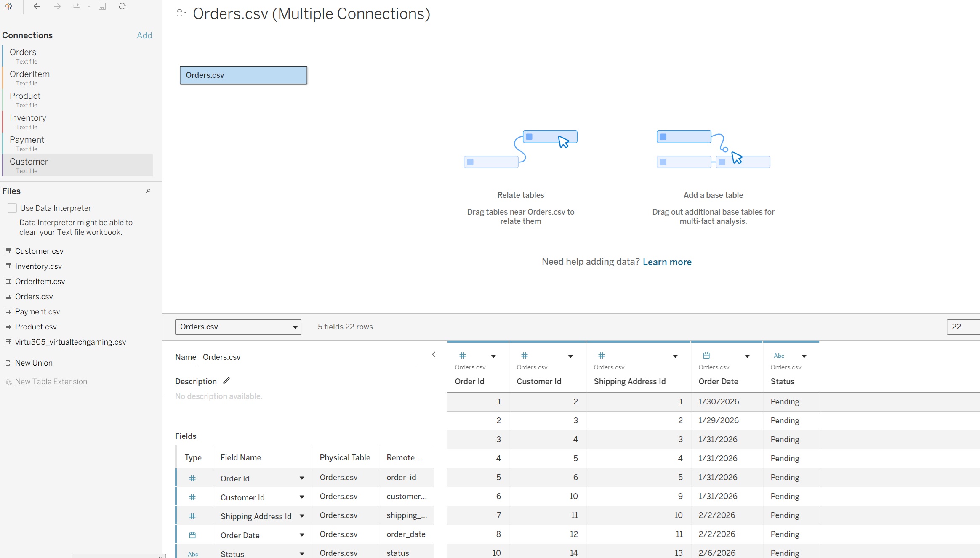Click the forward navigation arrow

click(x=57, y=6)
